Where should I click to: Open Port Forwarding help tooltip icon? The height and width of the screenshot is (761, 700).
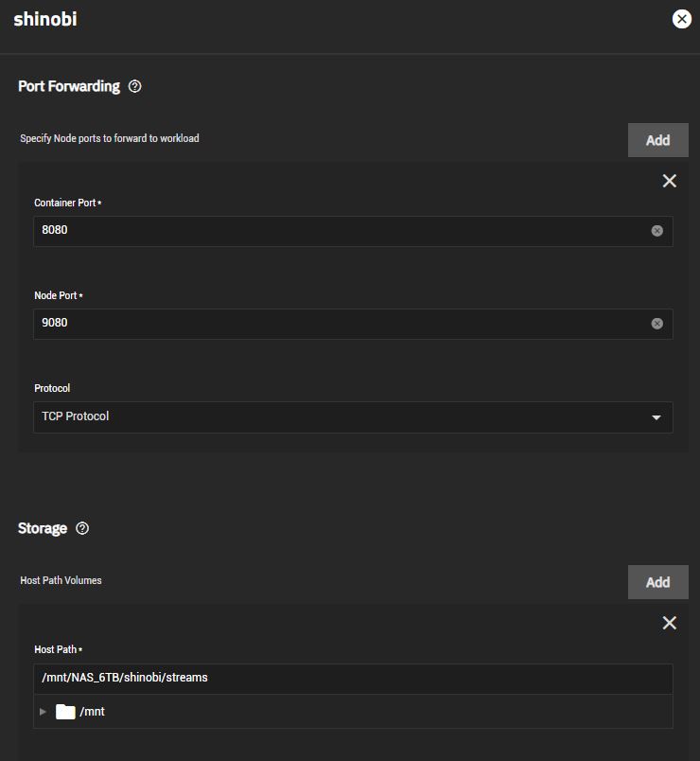[135, 86]
